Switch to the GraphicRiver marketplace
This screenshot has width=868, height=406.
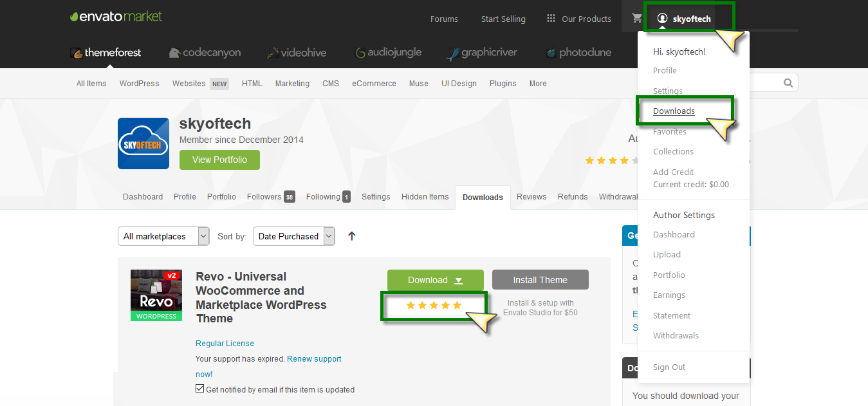tap(482, 53)
